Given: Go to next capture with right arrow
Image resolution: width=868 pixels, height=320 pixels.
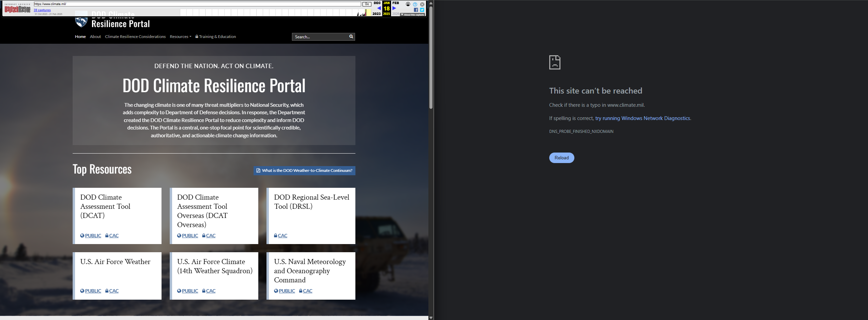Looking at the screenshot, I should [394, 8].
